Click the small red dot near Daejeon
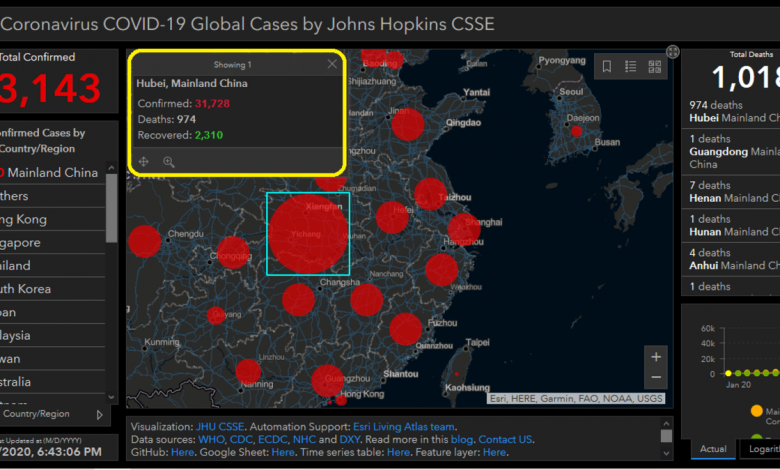Viewport: 780px width, 470px height. (577, 131)
